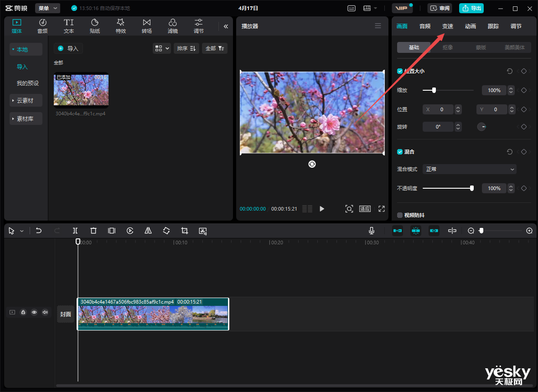Mute the video track's audio
This screenshot has width=538, height=392.
[45, 312]
